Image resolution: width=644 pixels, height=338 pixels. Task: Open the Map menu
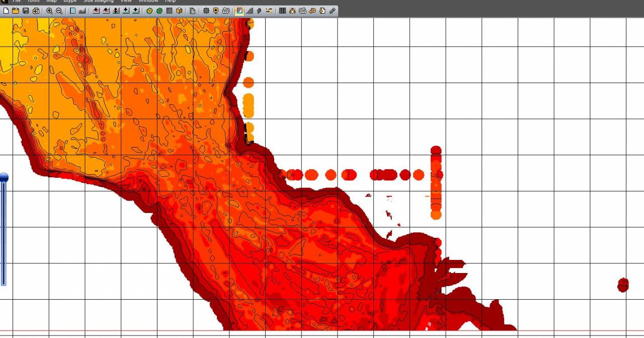(x=51, y=1)
